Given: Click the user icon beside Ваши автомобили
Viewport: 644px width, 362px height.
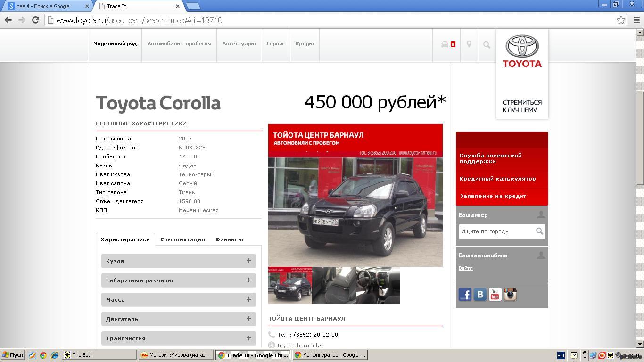Looking at the screenshot, I should coord(541,255).
